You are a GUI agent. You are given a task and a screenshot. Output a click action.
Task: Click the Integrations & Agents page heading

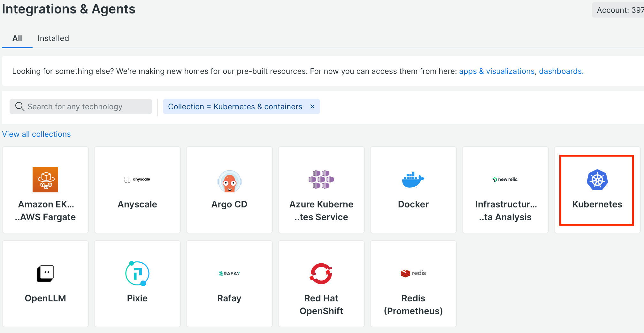pos(69,9)
